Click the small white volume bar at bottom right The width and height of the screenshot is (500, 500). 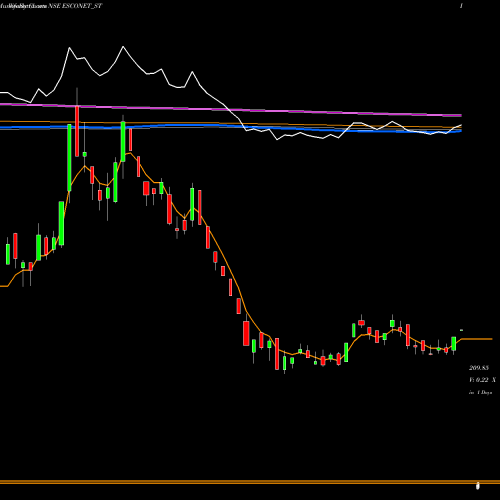pos(478,486)
